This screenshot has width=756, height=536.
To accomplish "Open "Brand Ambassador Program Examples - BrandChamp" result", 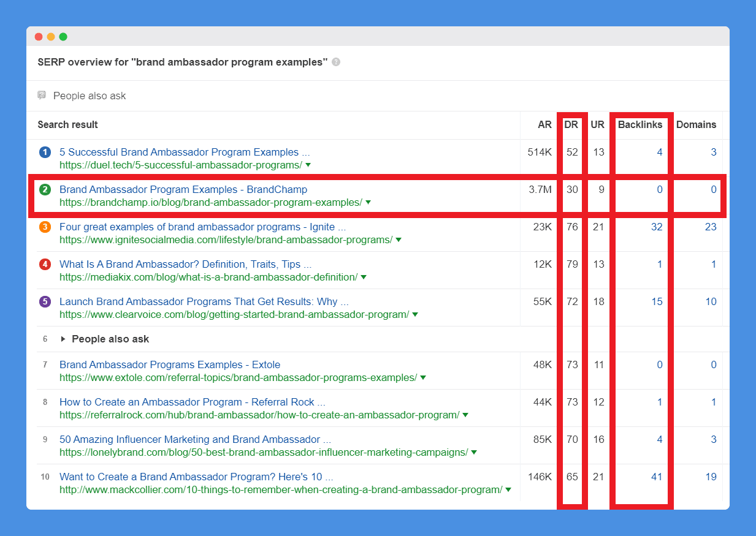I will tap(183, 189).
